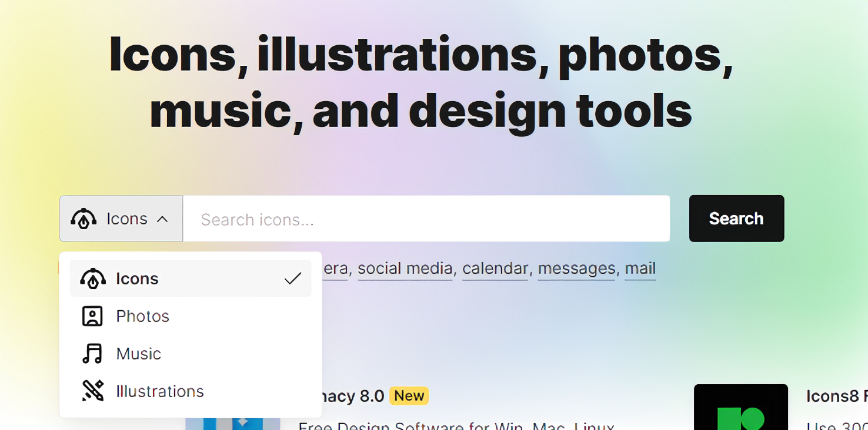868x430 pixels.
Task: Pick the Illustrations option label
Action: click(160, 391)
